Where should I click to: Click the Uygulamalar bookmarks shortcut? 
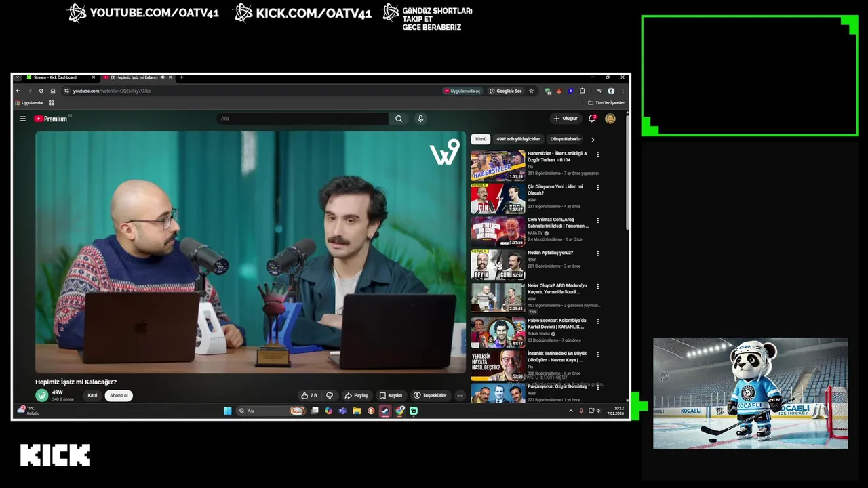coord(29,103)
